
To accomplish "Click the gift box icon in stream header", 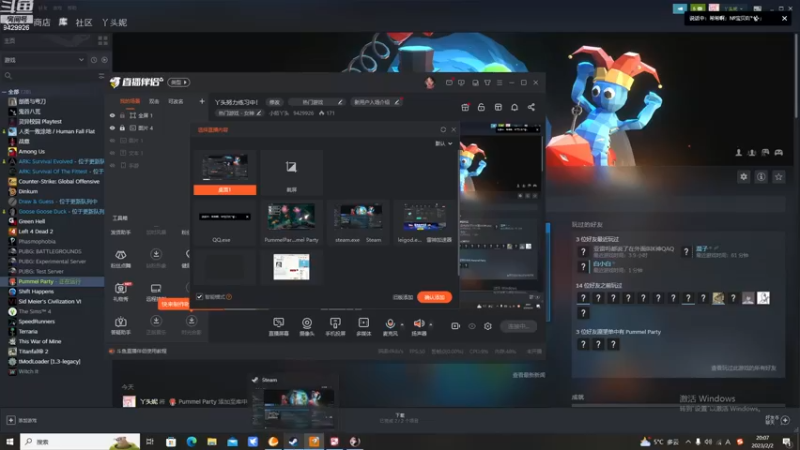I will (465, 107).
